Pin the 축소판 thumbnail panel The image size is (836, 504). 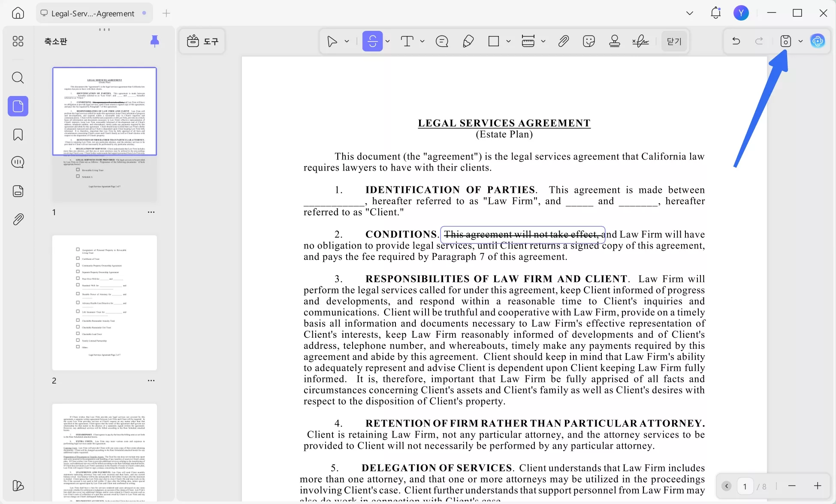pos(154,41)
